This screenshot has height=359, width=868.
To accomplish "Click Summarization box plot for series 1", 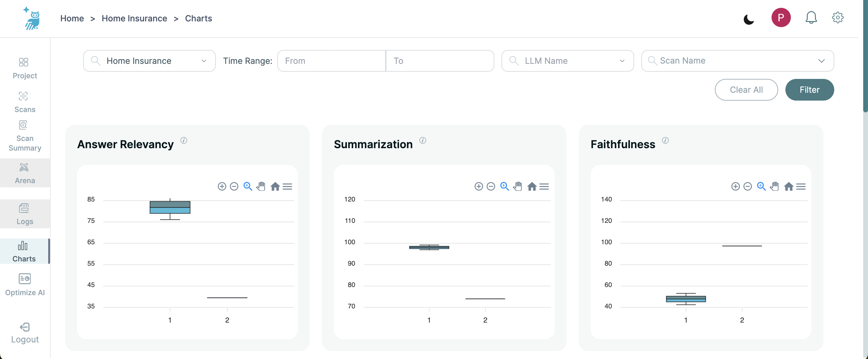I will pos(429,248).
